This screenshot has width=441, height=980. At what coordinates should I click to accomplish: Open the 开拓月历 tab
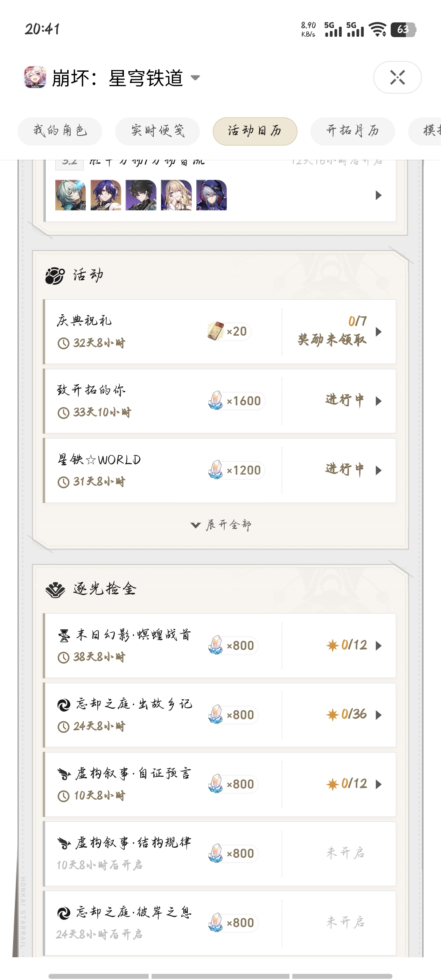tap(353, 131)
